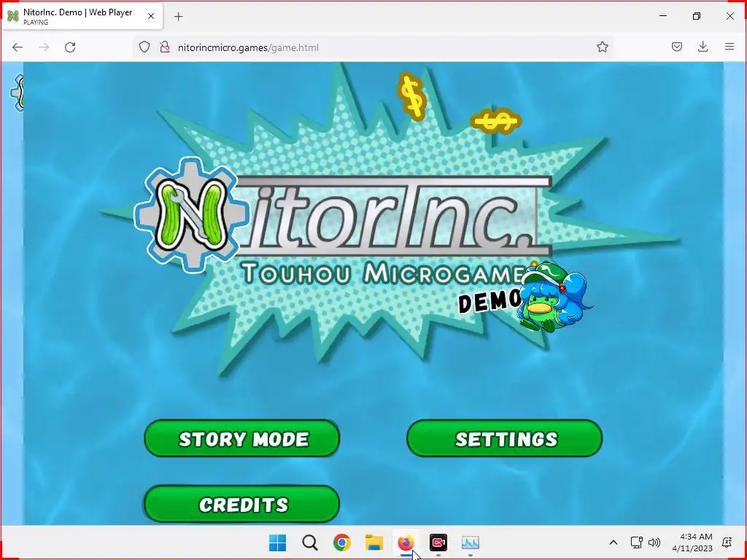747x560 pixels.
Task: Click the sideways yellow dollar sign above the logo
Action: pos(495,121)
